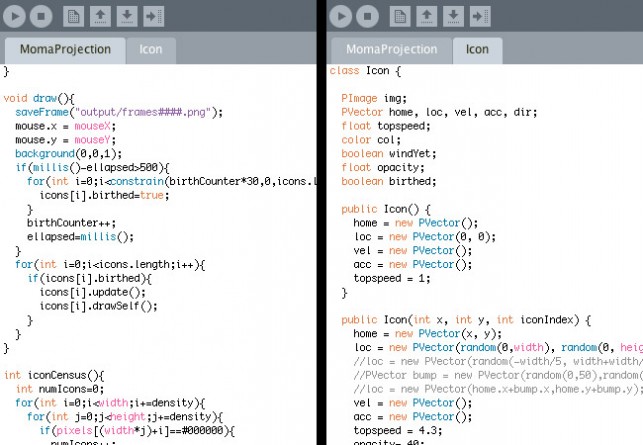643x445 pixels.
Task: Click 'icons[i].birthed=true;' line
Action: coord(104,196)
